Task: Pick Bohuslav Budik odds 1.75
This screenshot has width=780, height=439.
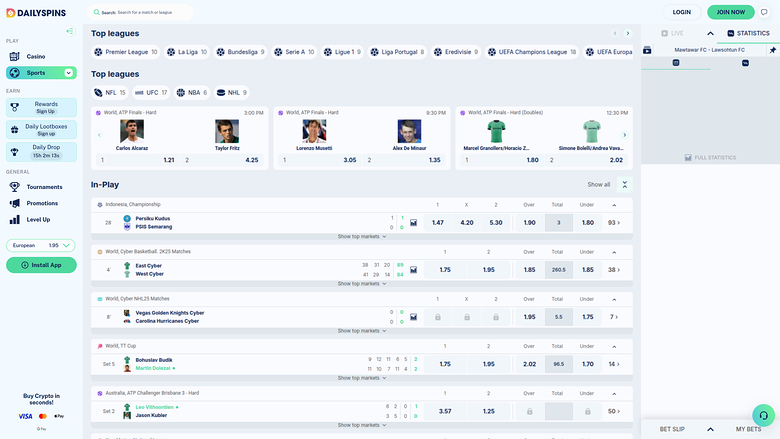Action: click(445, 364)
